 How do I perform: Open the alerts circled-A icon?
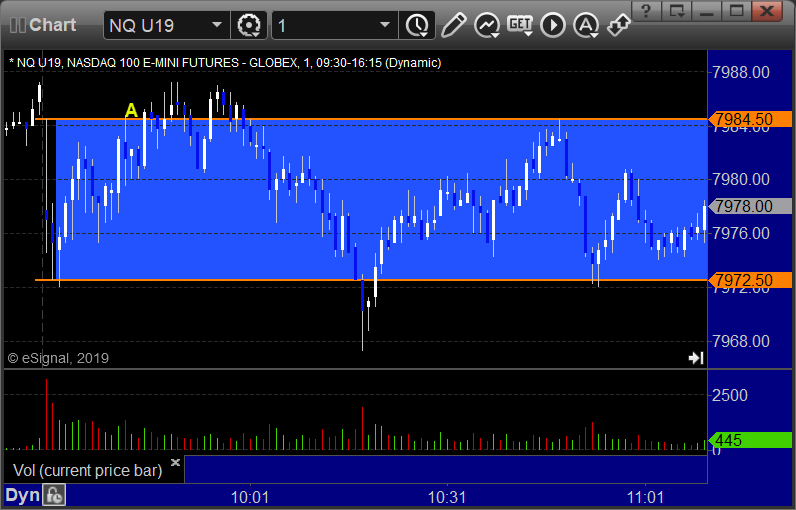coord(586,25)
